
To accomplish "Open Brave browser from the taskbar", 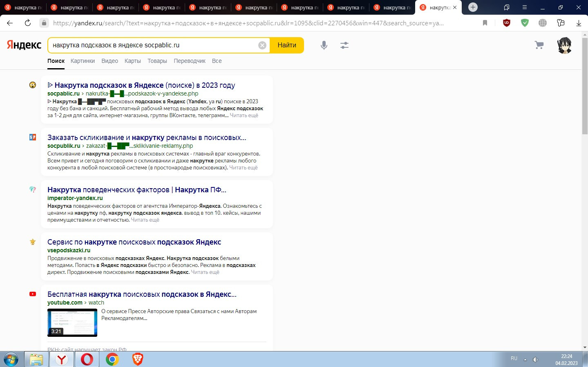I will coord(138,359).
